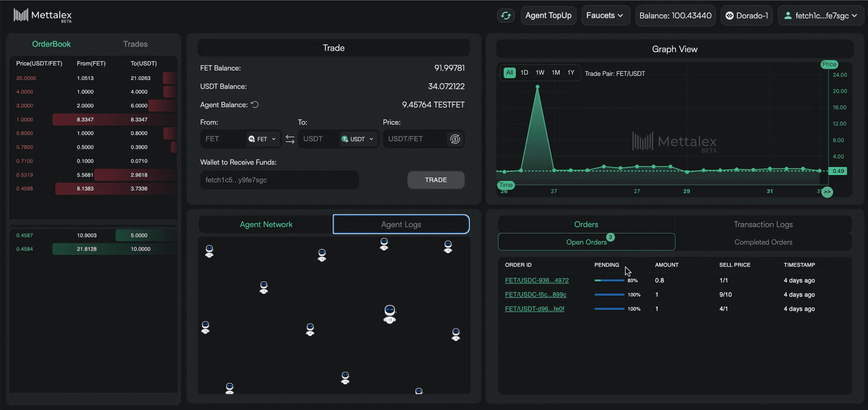Click the Dorado-1 network icon
The image size is (868, 410).
click(x=729, y=15)
